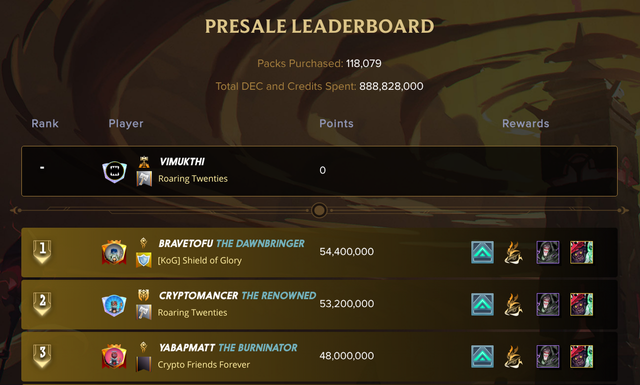Open Yabapmatt's hooded figure card reward
Viewport: 640px width, 385px height.
(547, 356)
